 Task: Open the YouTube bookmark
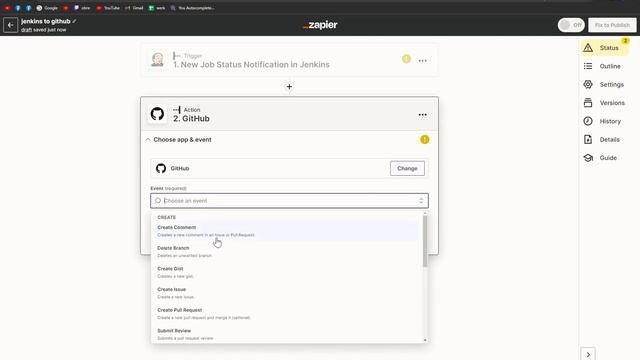click(108, 8)
